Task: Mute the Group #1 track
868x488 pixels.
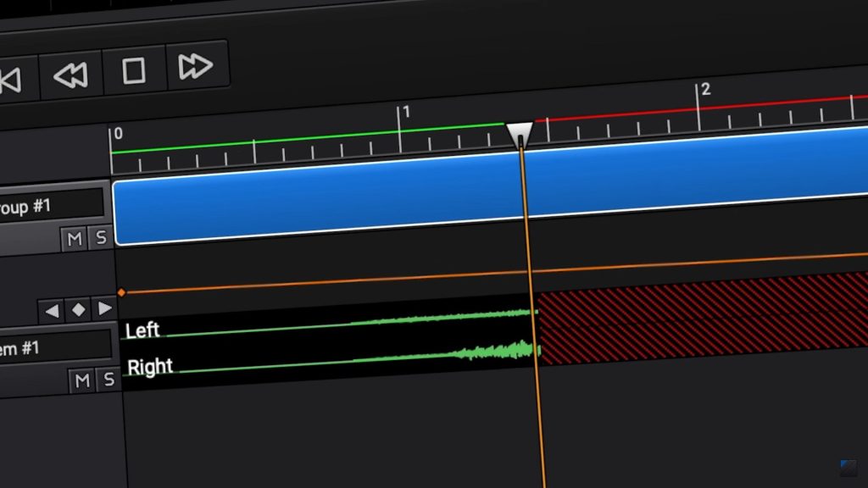Action: tap(75, 239)
